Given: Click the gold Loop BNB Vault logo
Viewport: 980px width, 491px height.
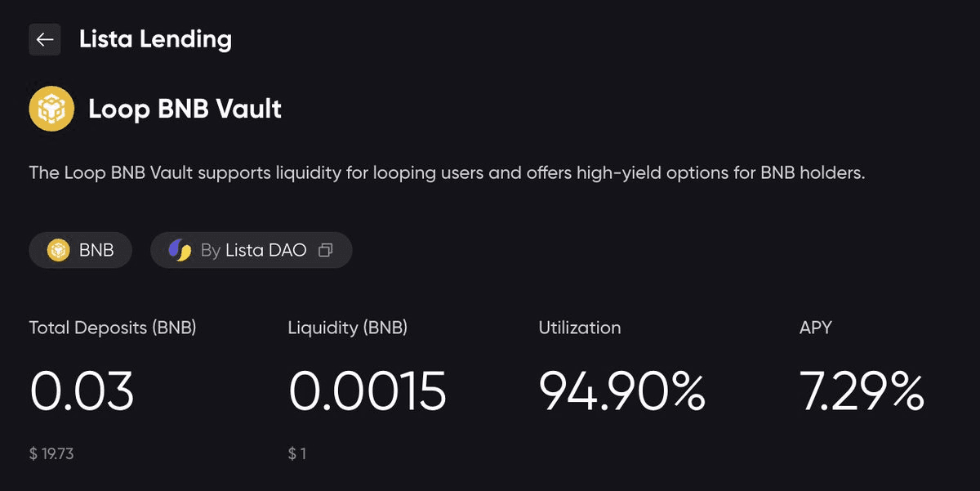Looking at the screenshot, I should (x=51, y=107).
